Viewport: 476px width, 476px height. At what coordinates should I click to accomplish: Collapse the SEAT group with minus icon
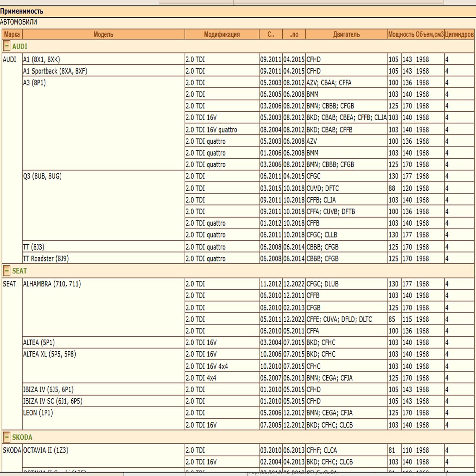(x=7, y=271)
